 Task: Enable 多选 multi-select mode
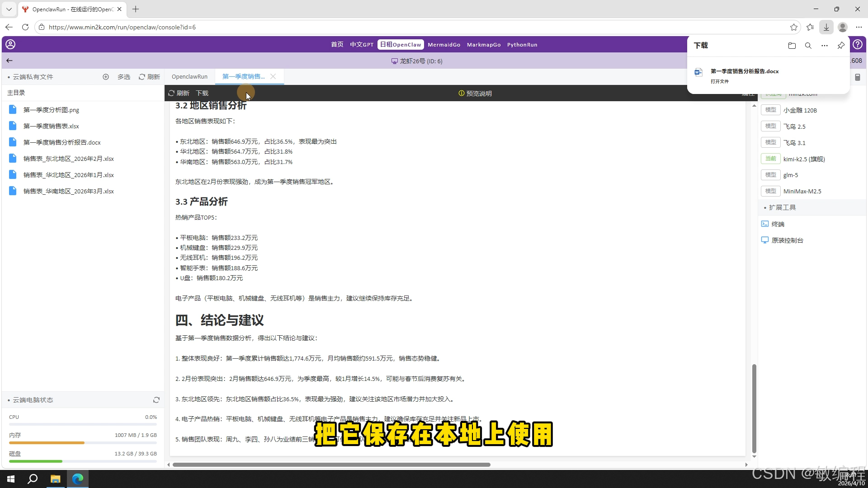123,77
